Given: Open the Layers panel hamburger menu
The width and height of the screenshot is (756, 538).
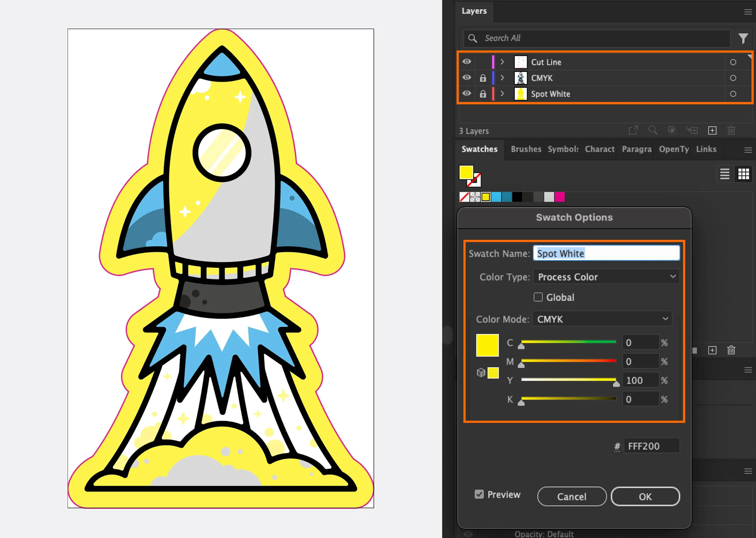Looking at the screenshot, I should point(748,12).
